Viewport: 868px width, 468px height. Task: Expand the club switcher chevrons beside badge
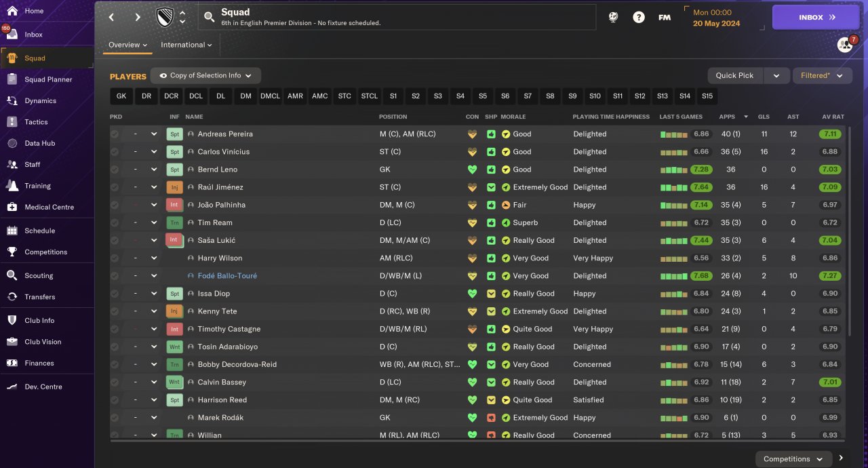click(x=182, y=17)
